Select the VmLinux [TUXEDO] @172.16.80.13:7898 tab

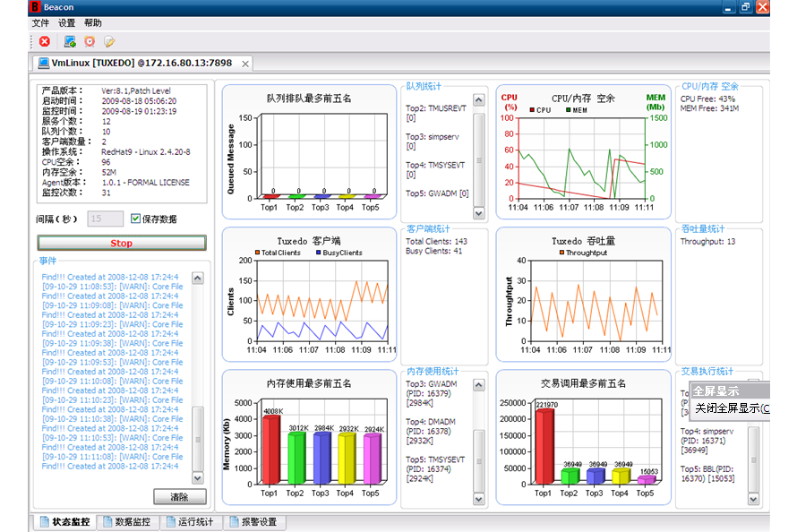click(x=141, y=63)
